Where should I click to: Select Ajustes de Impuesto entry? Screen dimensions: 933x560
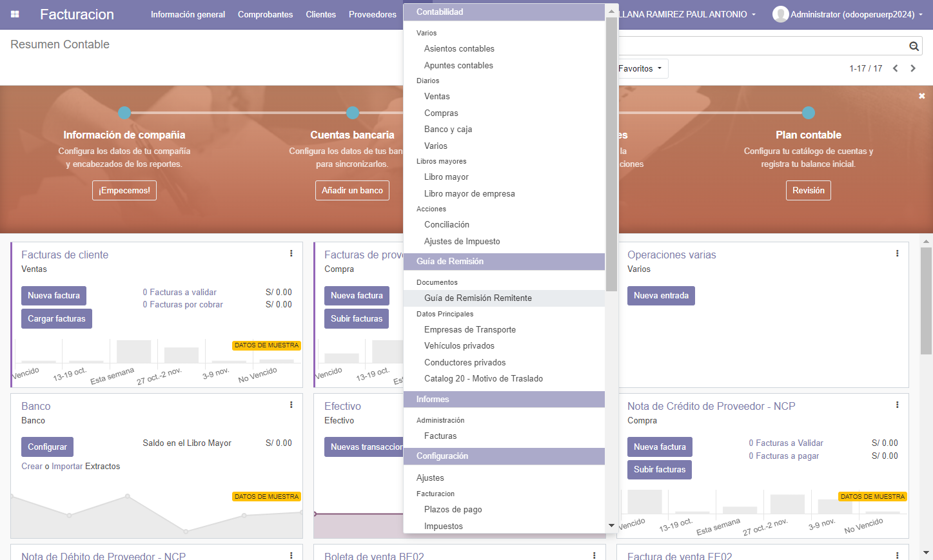(504, 241)
